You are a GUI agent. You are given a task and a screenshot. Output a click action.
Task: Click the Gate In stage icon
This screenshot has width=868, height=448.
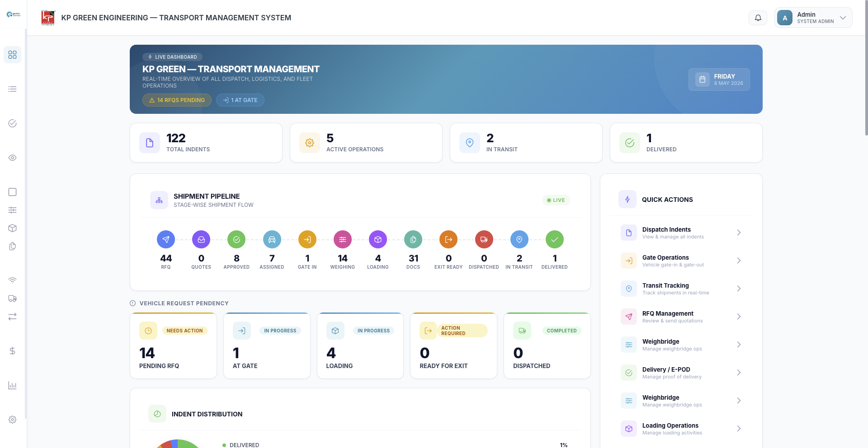pyautogui.click(x=307, y=239)
